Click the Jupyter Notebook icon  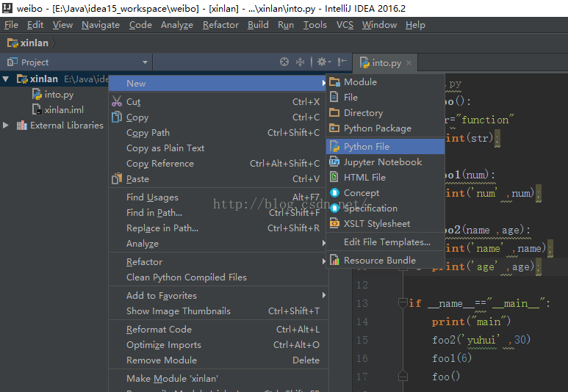pos(334,161)
